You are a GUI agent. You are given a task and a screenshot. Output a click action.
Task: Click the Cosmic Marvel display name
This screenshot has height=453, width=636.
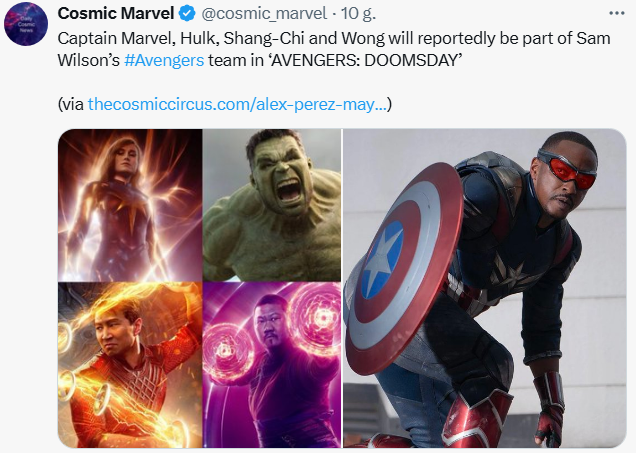click(x=116, y=14)
